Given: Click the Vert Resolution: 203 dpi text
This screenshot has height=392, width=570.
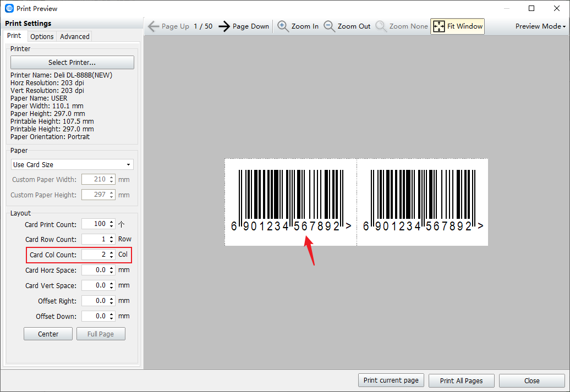Looking at the screenshot, I should point(47,91).
